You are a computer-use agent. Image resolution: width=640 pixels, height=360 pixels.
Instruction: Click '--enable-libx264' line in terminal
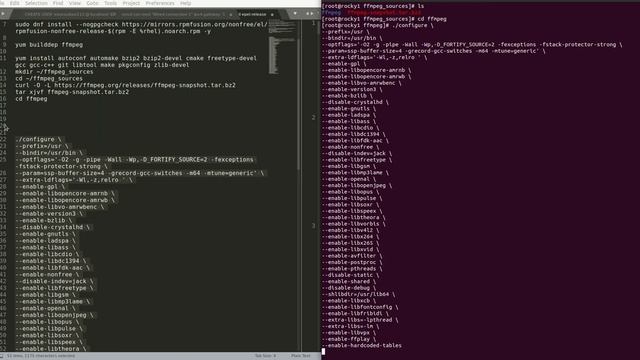coord(351,237)
